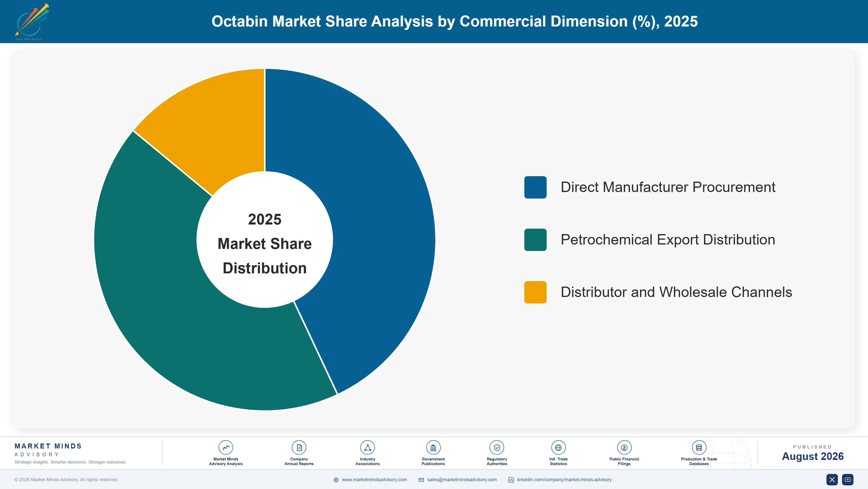Click the blue Direct Manufacturer Procurement swatch
Image resolution: width=868 pixels, height=489 pixels.
pos(535,187)
